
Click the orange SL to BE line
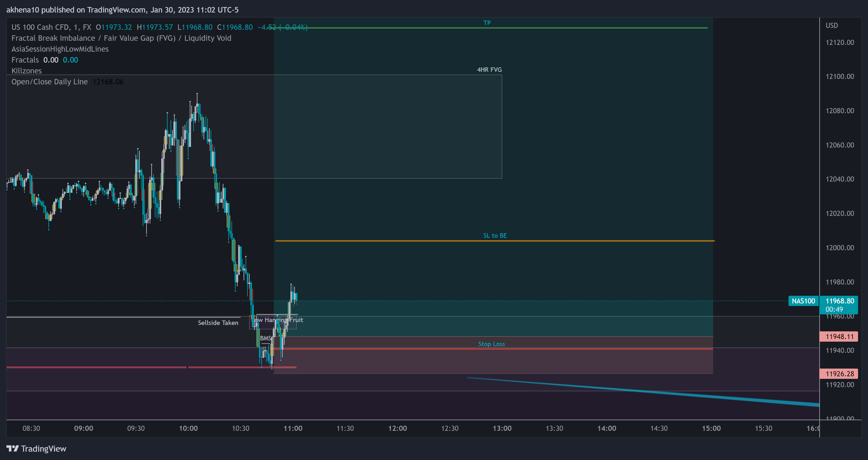pos(495,241)
